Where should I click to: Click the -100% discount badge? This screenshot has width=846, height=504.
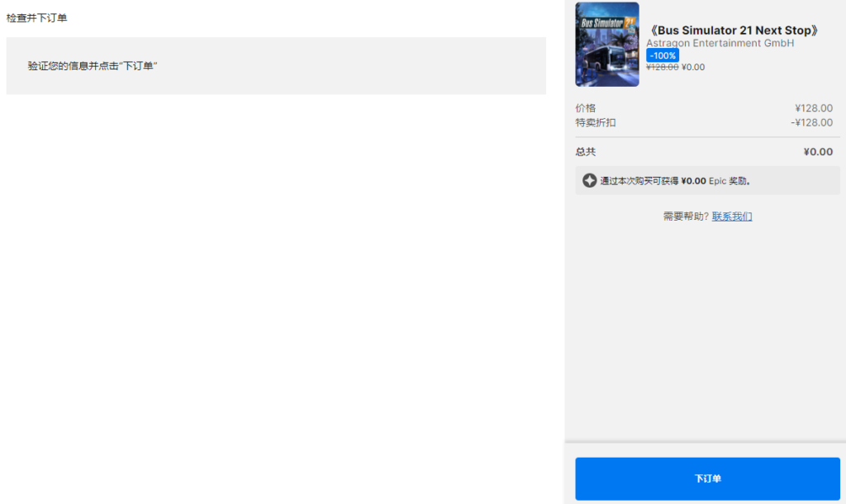pos(662,55)
